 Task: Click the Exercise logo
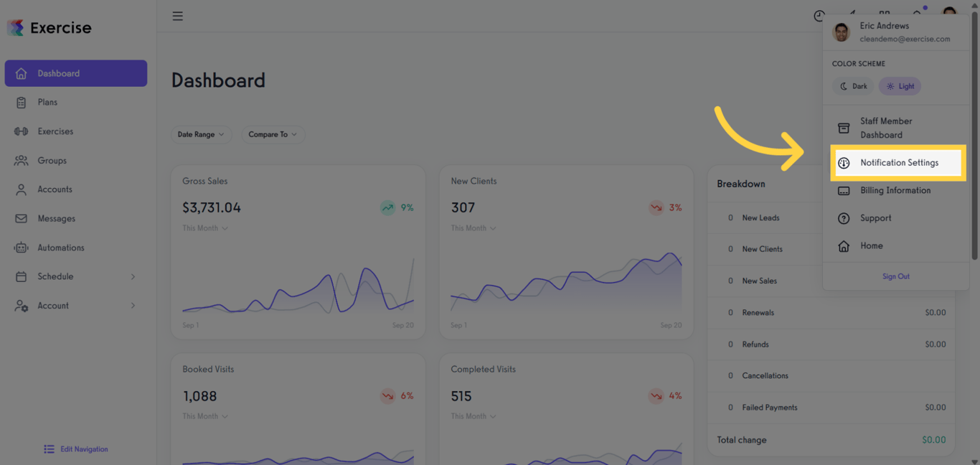click(50, 28)
